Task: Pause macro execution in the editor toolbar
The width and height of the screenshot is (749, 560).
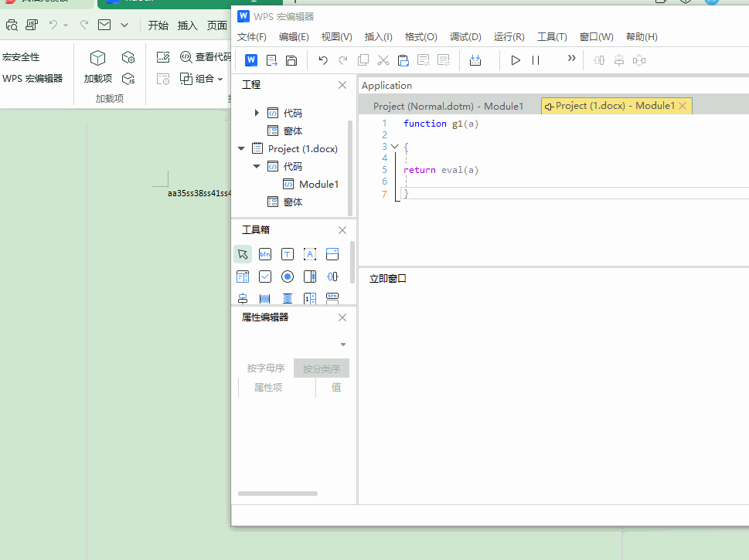Action: click(536, 60)
